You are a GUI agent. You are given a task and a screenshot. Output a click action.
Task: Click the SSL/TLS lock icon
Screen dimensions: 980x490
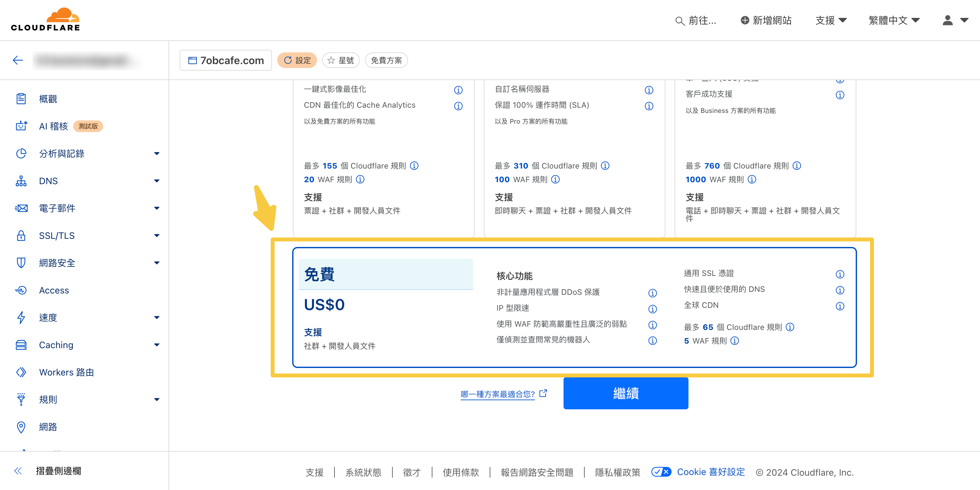(x=21, y=236)
